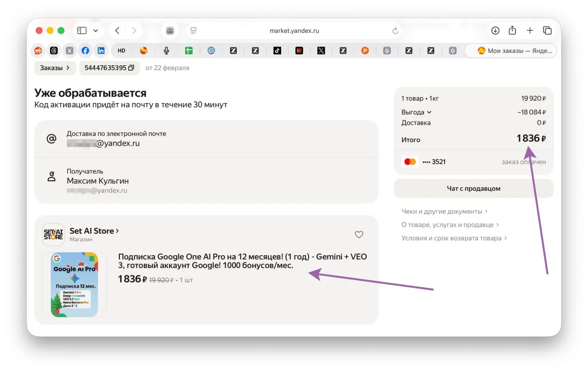The image size is (588, 372).
Task: Click the Чат с продавцом button
Action: (x=473, y=189)
